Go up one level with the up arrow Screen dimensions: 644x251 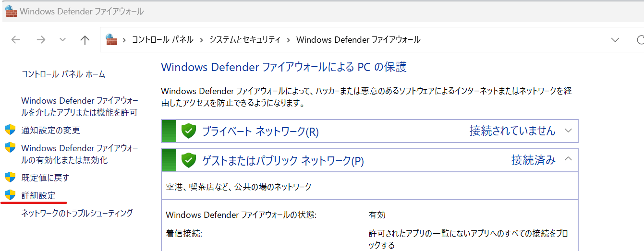click(85, 40)
